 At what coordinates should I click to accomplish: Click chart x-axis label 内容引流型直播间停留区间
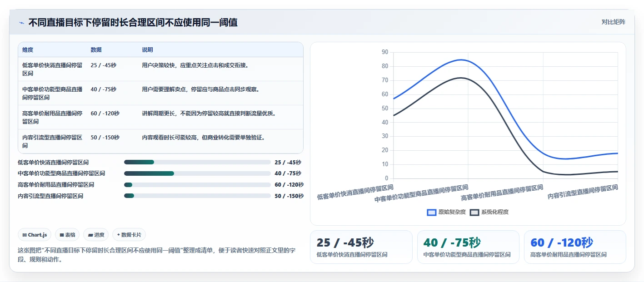(x=583, y=192)
